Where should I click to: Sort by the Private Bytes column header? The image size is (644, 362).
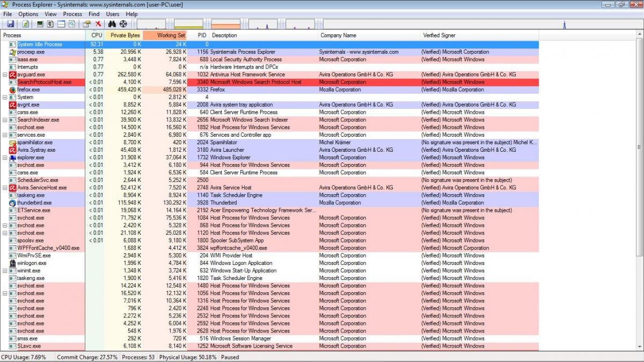123,35
